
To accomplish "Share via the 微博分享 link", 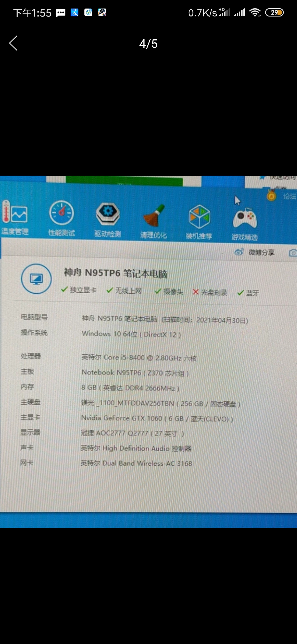I will pos(254,252).
